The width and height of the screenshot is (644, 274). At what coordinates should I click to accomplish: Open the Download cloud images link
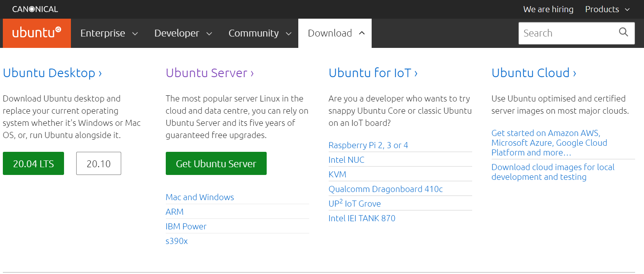pyautogui.click(x=553, y=172)
